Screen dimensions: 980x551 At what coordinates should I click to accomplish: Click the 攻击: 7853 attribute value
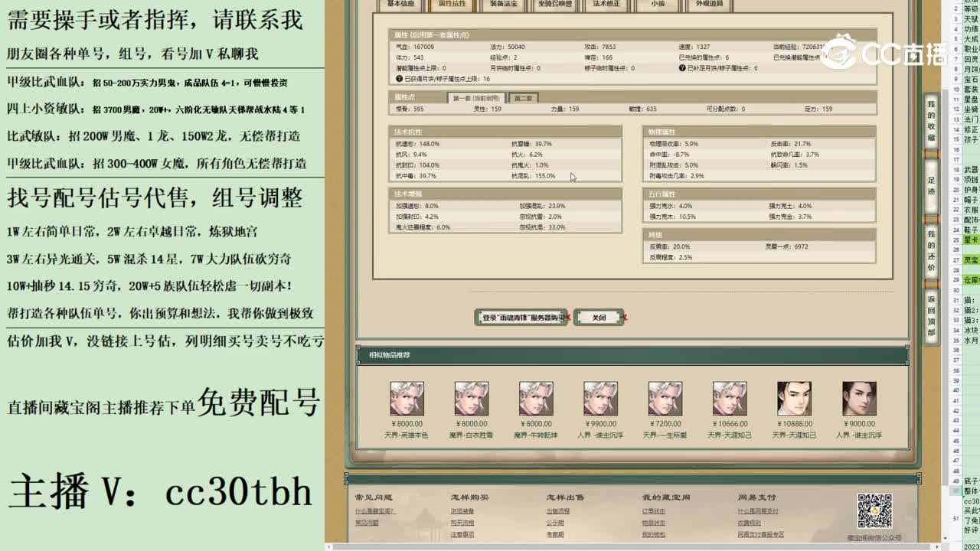600,47
